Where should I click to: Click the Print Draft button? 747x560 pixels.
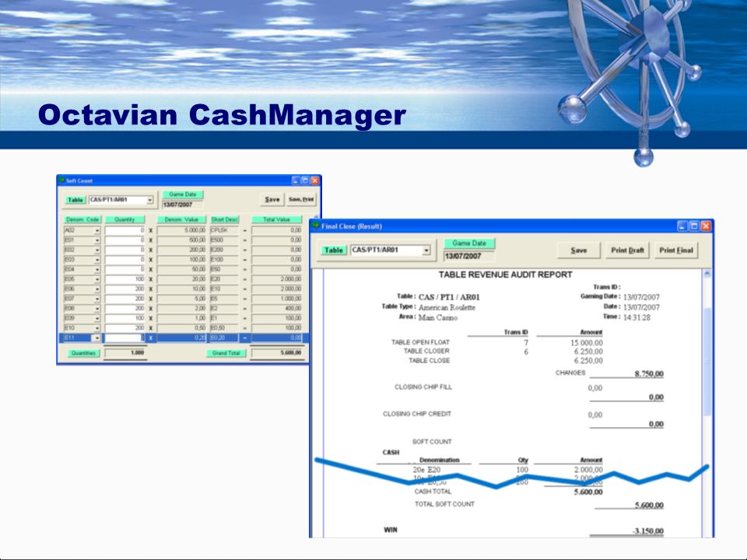click(627, 250)
